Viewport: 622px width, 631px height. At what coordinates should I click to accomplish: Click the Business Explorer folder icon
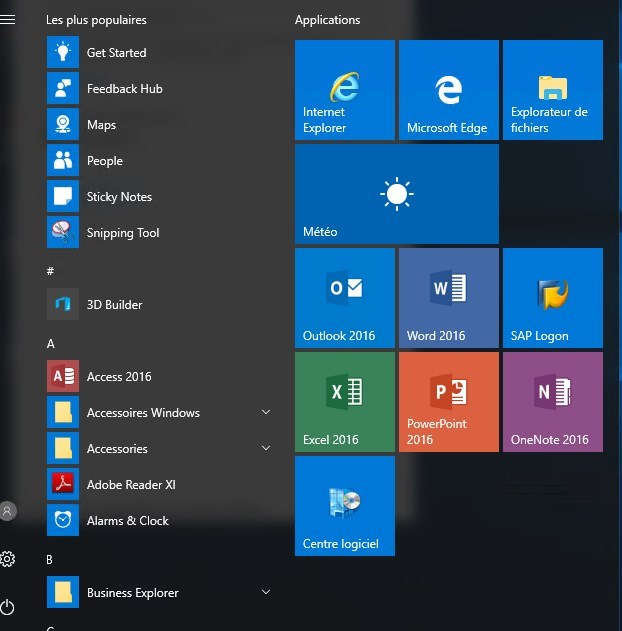[x=63, y=592]
